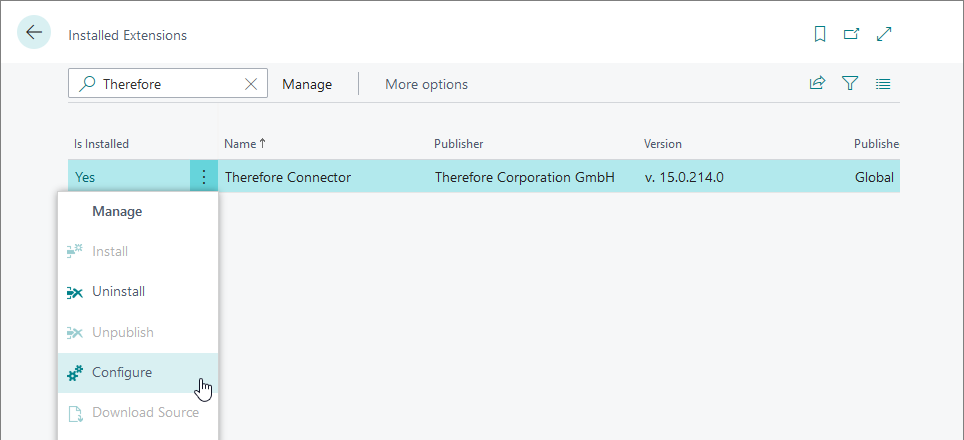
Task: Sort by the Name column header
Action: (245, 144)
